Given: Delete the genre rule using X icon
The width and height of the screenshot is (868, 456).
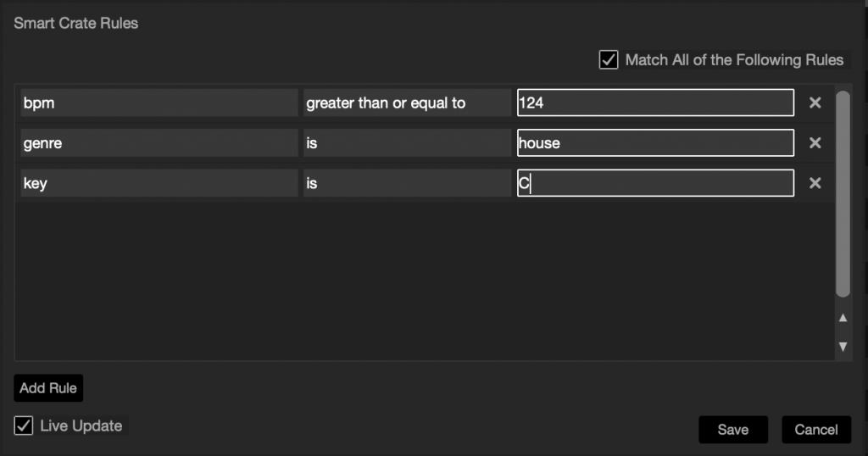Looking at the screenshot, I should click(x=815, y=143).
